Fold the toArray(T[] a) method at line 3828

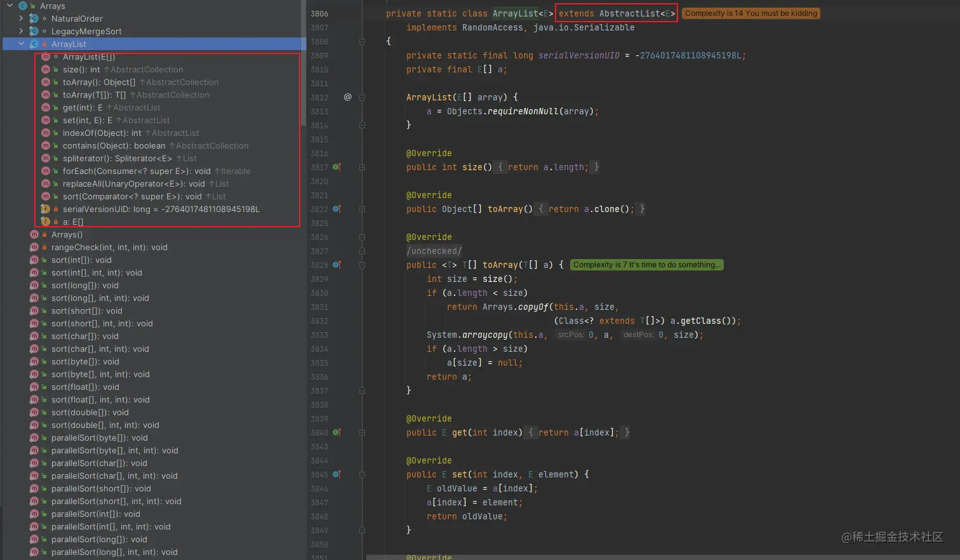point(362,265)
